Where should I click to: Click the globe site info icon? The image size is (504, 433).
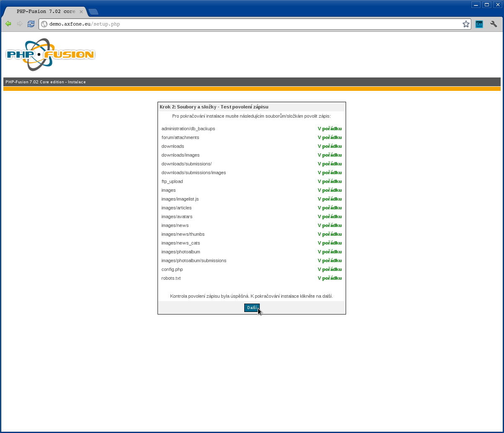(44, 24)
